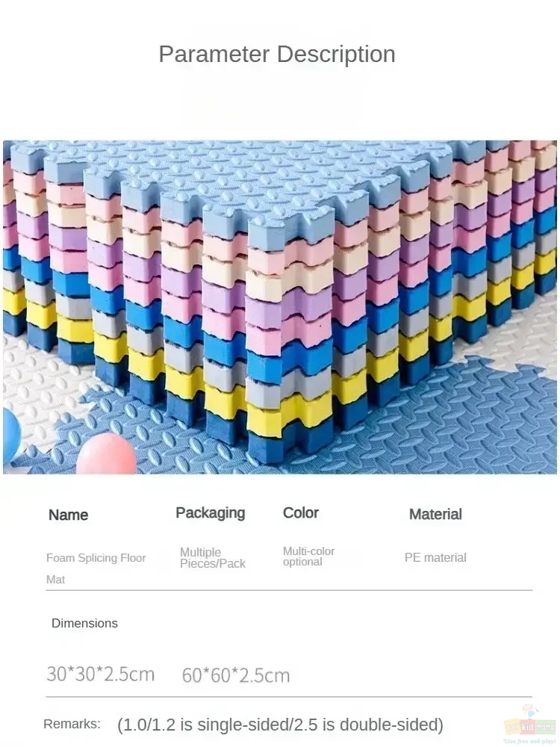Select the Name column header
Viewport: 560px width, 747px height.
coord(68,515)
